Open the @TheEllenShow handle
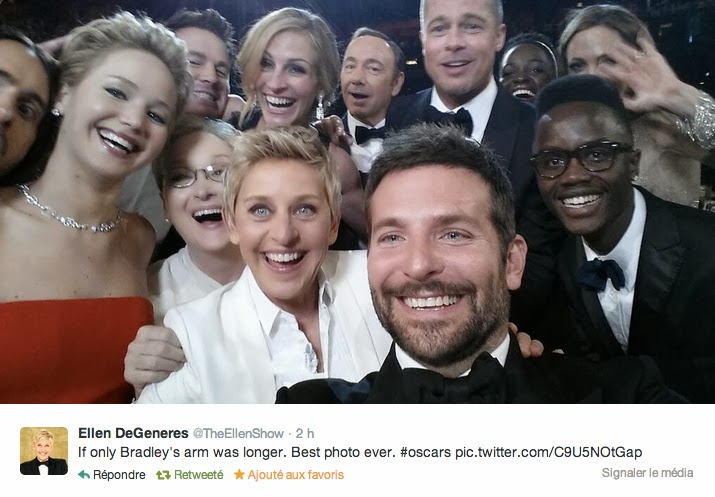The image size is (715, 497). pyautogui.click(x=238, y=433)
